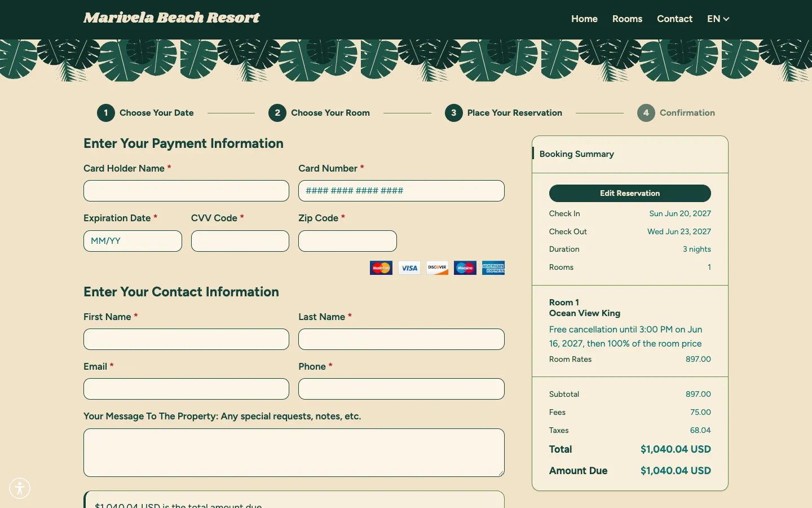Focus the Card Holder Name field
Screen dimensions: 812x508
(186, 191)
